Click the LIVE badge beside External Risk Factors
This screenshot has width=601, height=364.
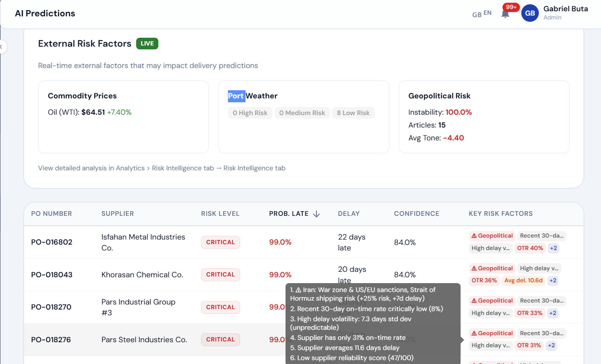(x=147, y=44)
